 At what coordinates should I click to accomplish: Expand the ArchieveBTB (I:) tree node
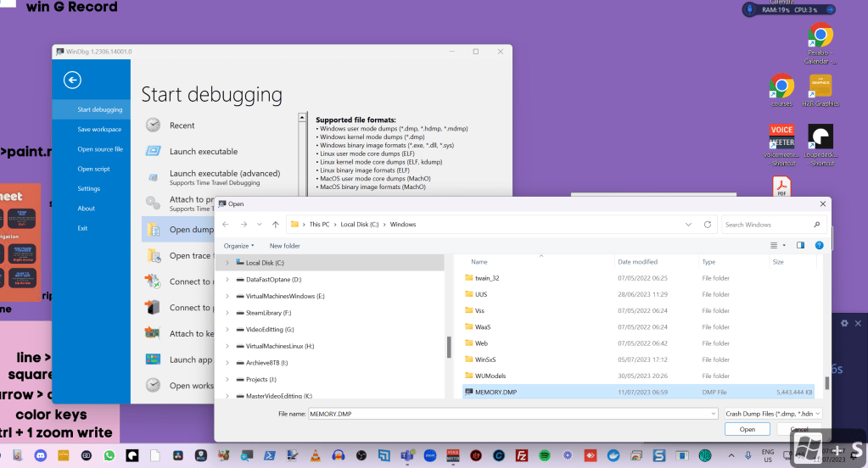pos(227,363)
